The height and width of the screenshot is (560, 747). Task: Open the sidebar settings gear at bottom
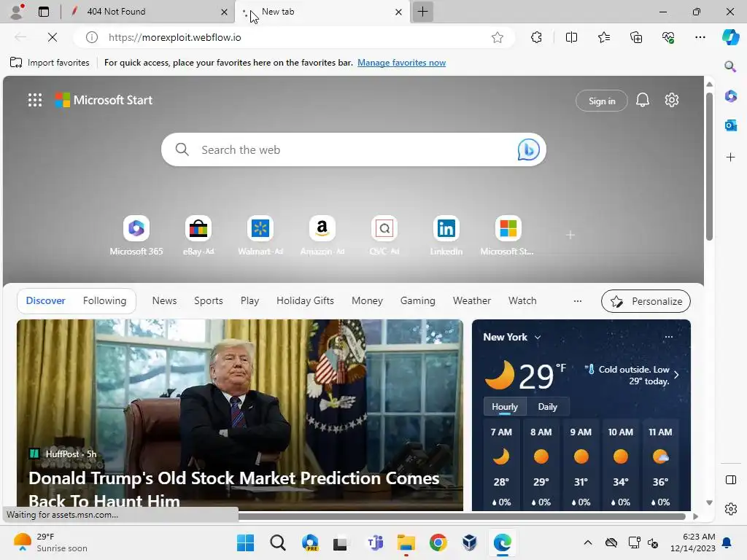[731, 509]
